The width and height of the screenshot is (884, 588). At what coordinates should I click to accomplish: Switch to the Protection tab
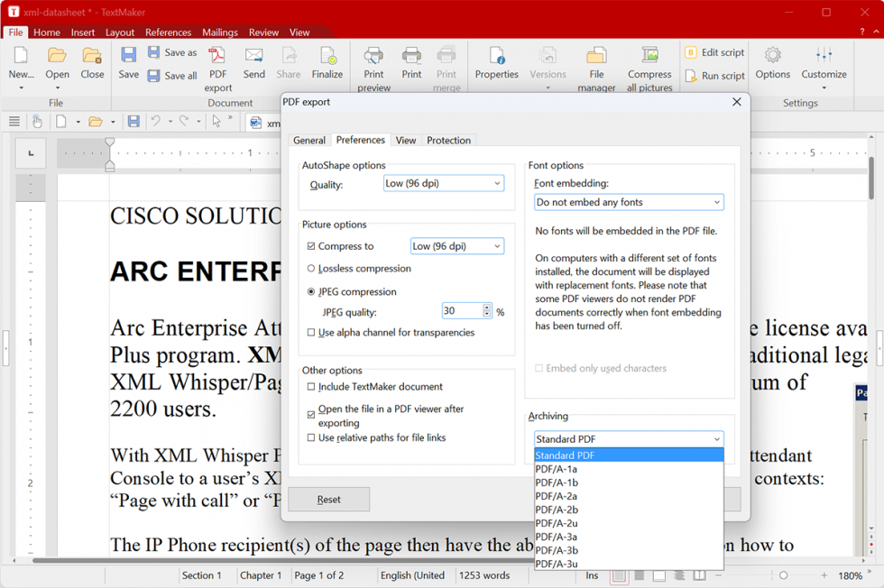(448, 141)
